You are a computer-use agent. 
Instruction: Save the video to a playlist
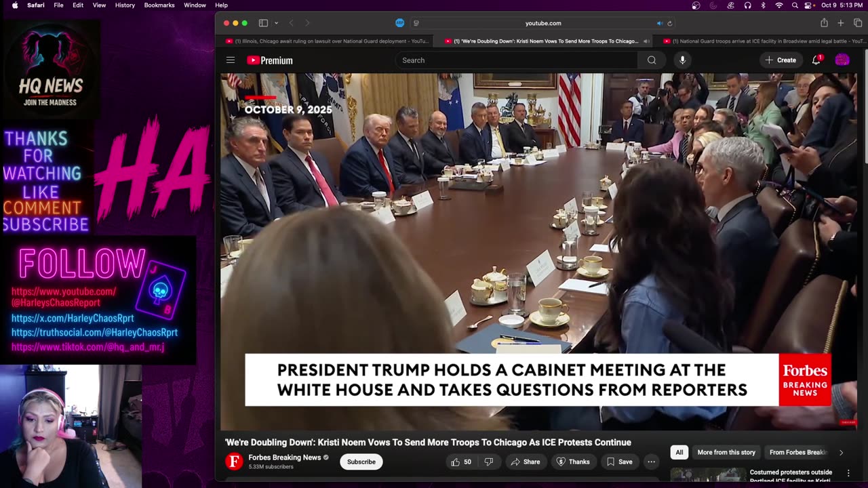[619, 462]
